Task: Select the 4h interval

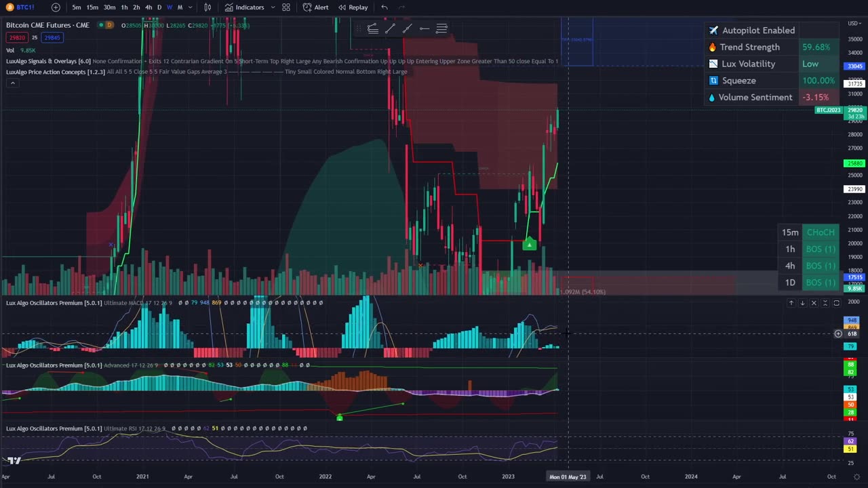Action: [x=149, y=7]
